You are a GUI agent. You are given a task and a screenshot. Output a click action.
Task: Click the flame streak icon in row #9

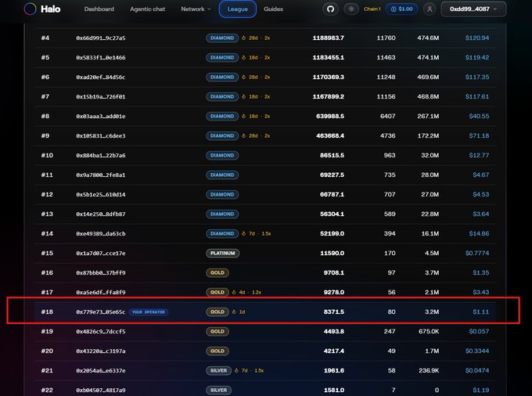coord(243,135)
